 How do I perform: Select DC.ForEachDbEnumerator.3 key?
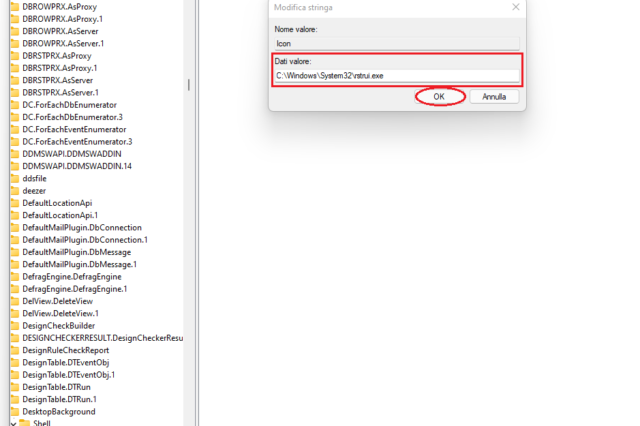click(x=72, y=117)
